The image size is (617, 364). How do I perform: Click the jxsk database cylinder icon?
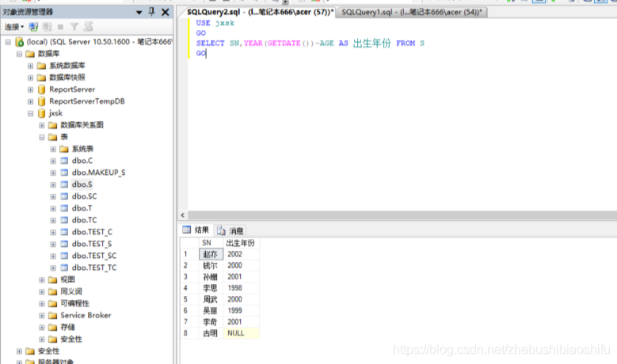point(42,114)
